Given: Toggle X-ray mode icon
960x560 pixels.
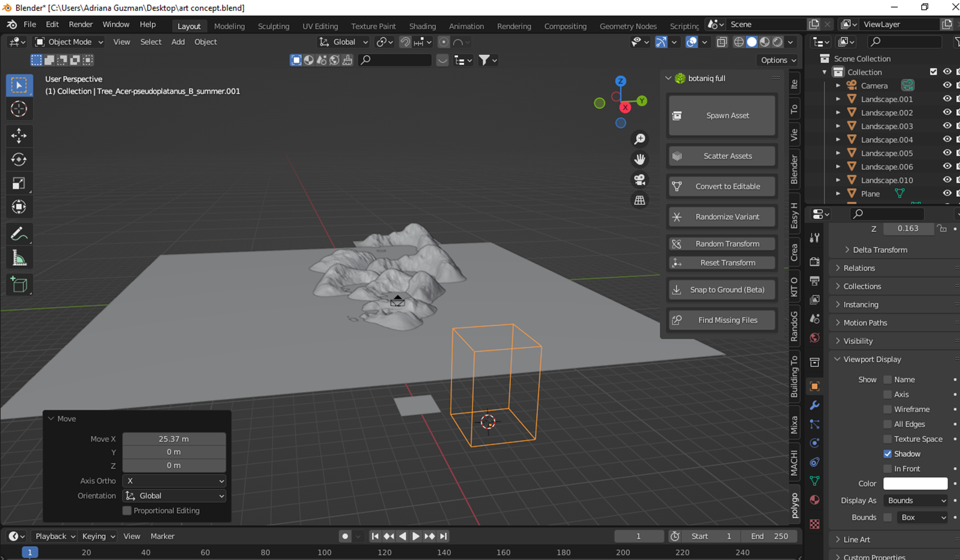Looking at the screenshot, I should [x=722, y=42].
